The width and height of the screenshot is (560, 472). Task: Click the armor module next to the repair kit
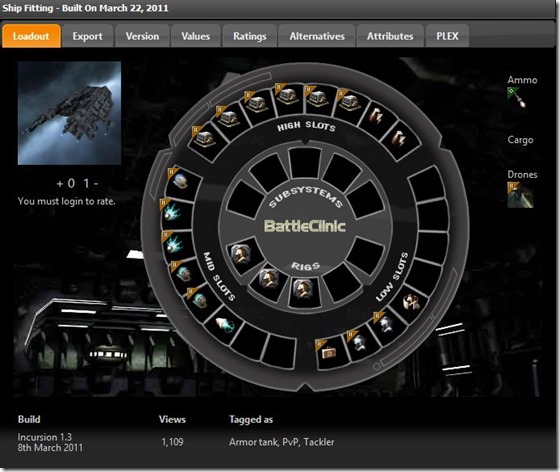358,342
